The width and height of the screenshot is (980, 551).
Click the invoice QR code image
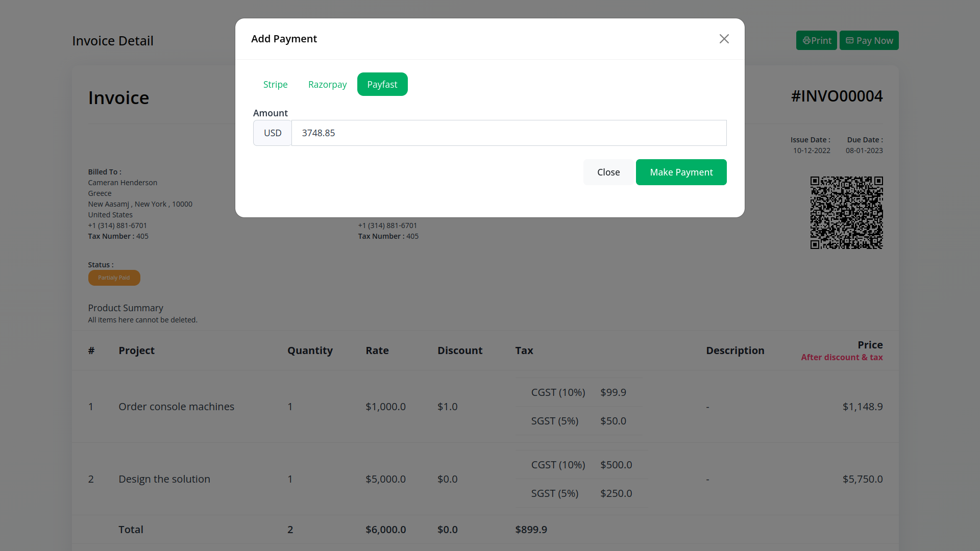point(846,213)
